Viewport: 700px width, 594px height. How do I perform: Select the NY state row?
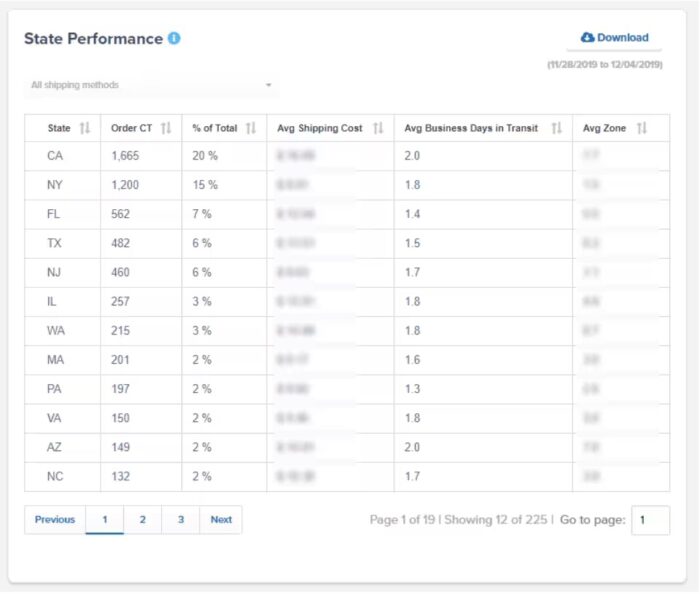55,185
